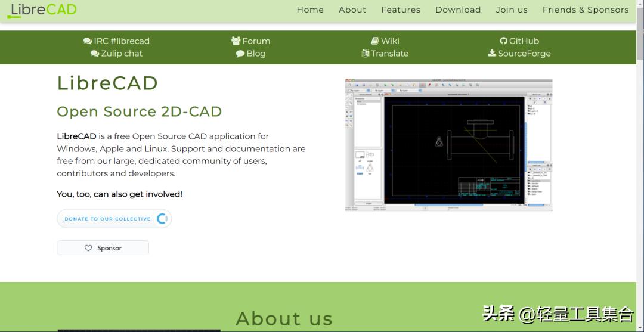Click the IRC #librecad chat icon
This screenshot has width=644, height=332.
click(88, 41)
